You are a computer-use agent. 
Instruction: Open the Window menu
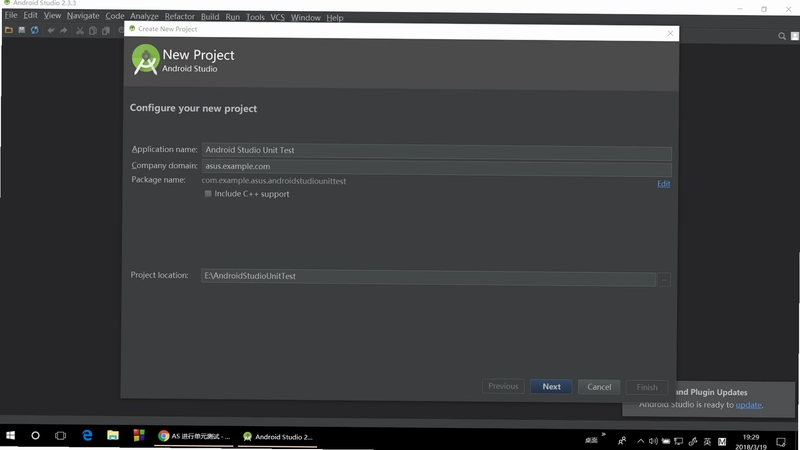click(306, 18)
